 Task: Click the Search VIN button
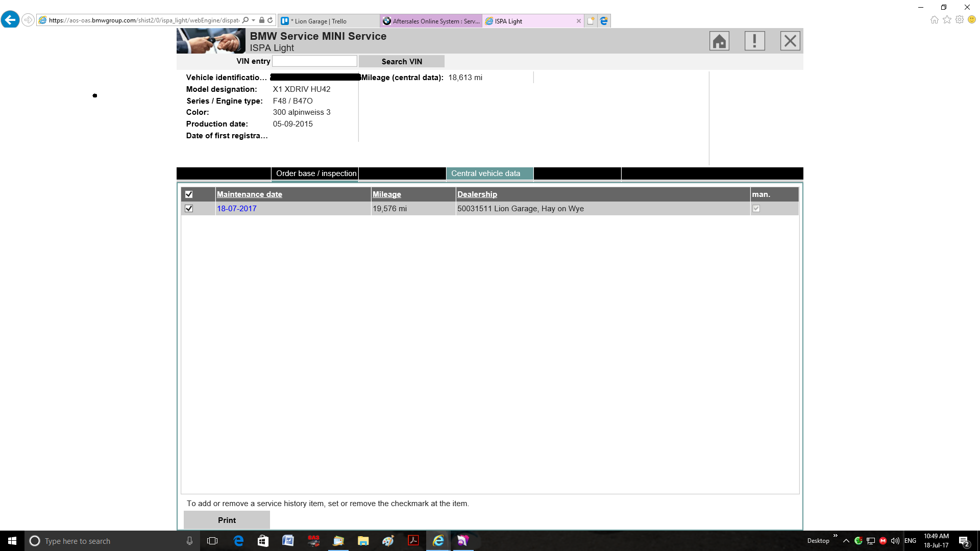tap(402, 61)
